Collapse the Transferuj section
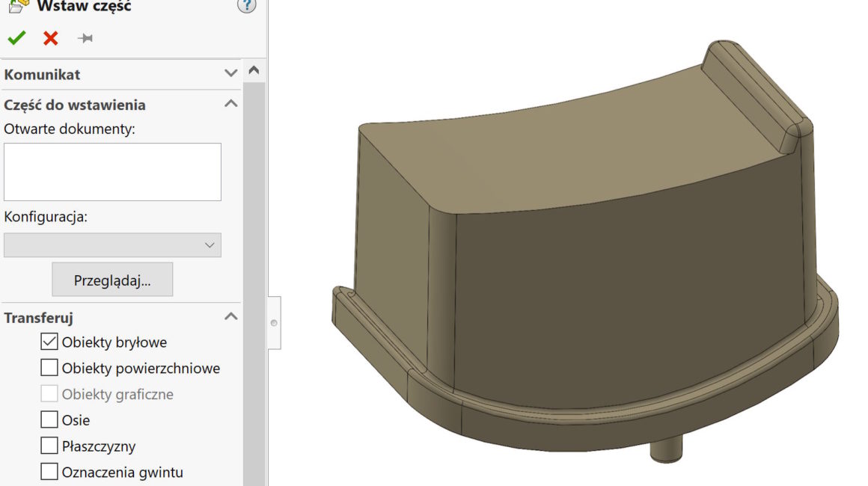Image resolution: width=868 pixels, height=486 pixels. [x=231, y=317]
